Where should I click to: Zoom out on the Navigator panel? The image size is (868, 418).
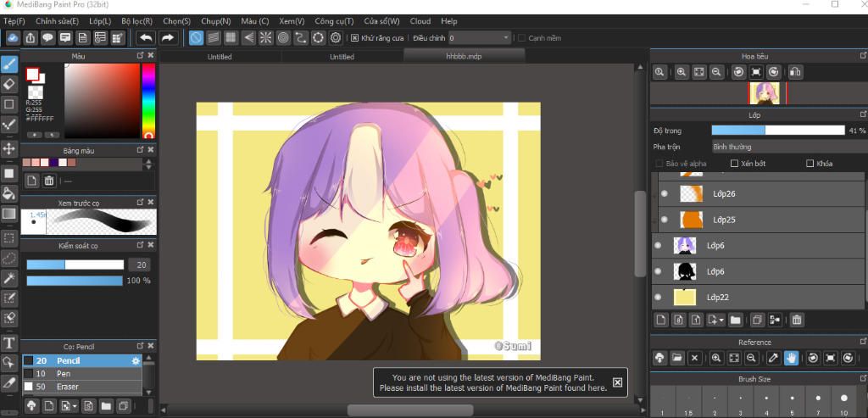point(716,72)
